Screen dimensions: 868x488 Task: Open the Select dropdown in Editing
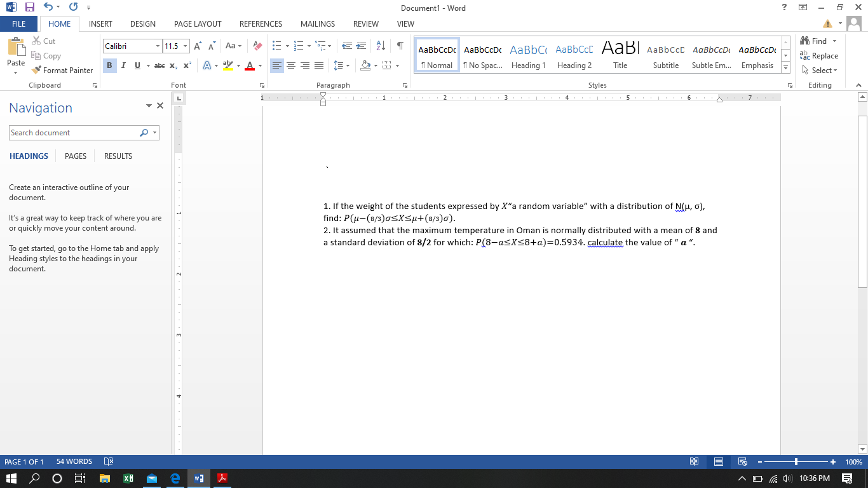point(820,70)
